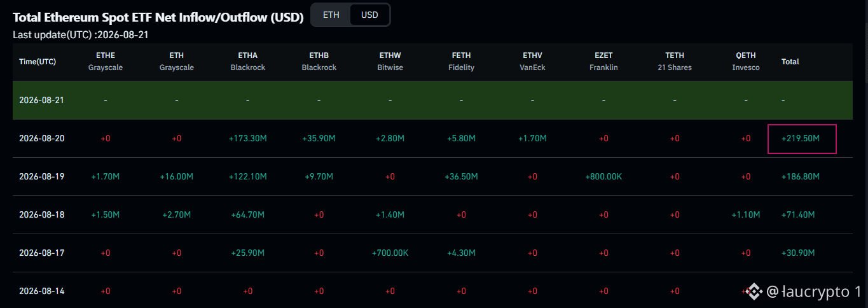The height and width of the screenshot is (308, 868).
Task: Switch the table unit to ETH
Action: 331,15
